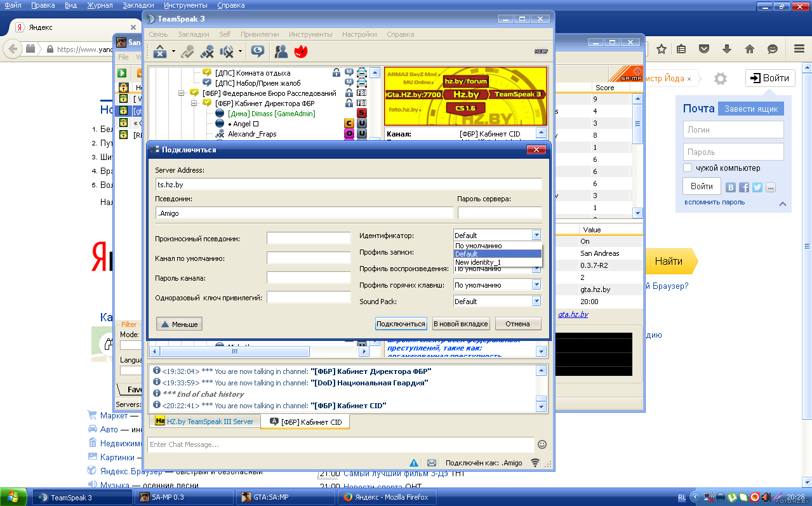Tick the 'чужой компьютер' checkbox
The image size is (812, 506).
point(688,168)
